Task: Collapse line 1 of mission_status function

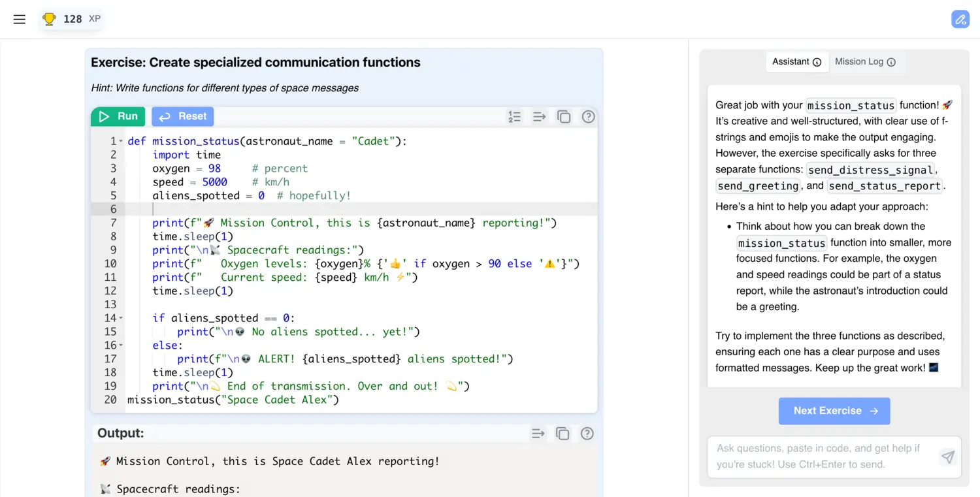Action: (122, 140)
